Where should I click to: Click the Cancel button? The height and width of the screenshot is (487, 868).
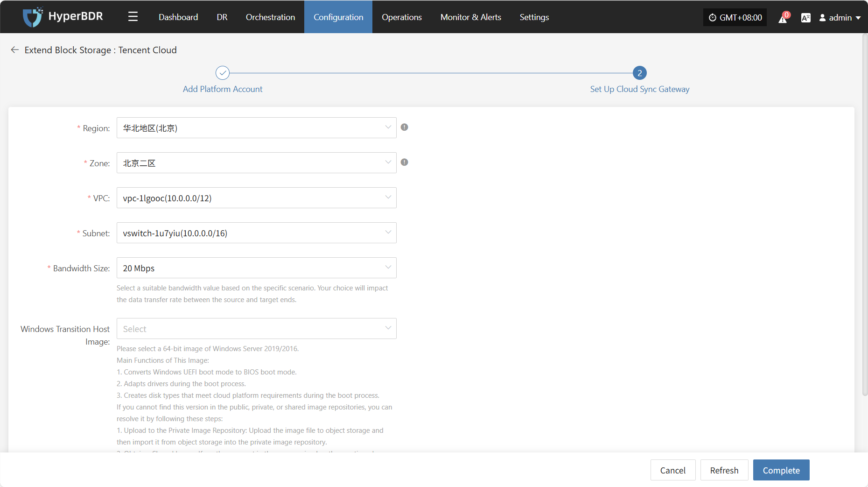673,470
